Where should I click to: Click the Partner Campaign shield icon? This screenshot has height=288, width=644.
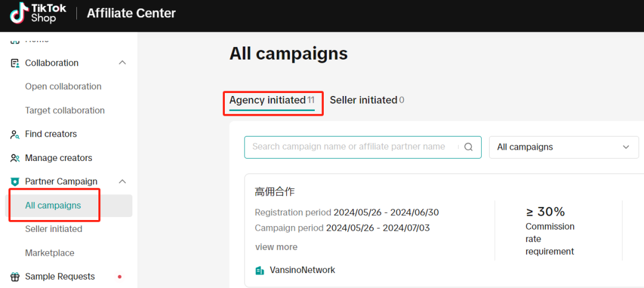tap(15, 182)
